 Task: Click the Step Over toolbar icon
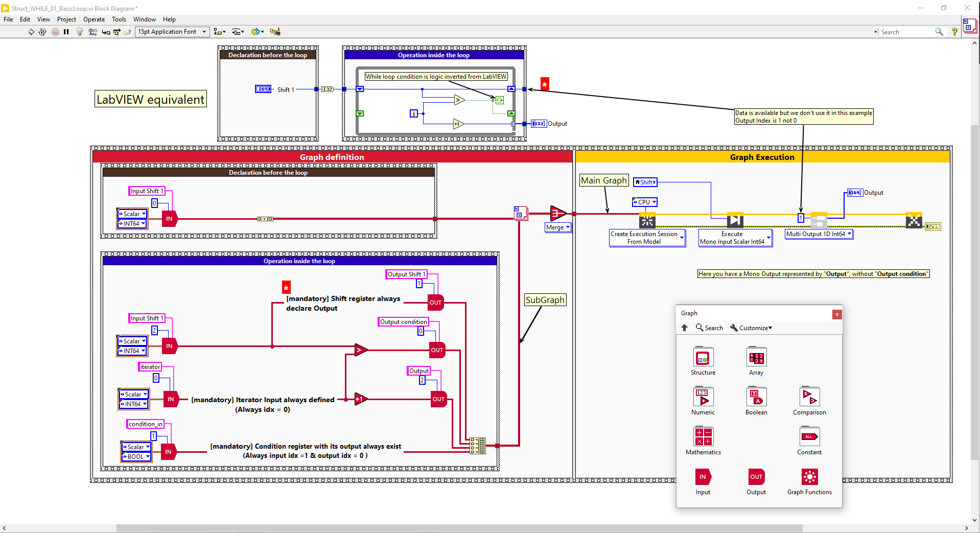pyautogui.click(x=117, y=32)
